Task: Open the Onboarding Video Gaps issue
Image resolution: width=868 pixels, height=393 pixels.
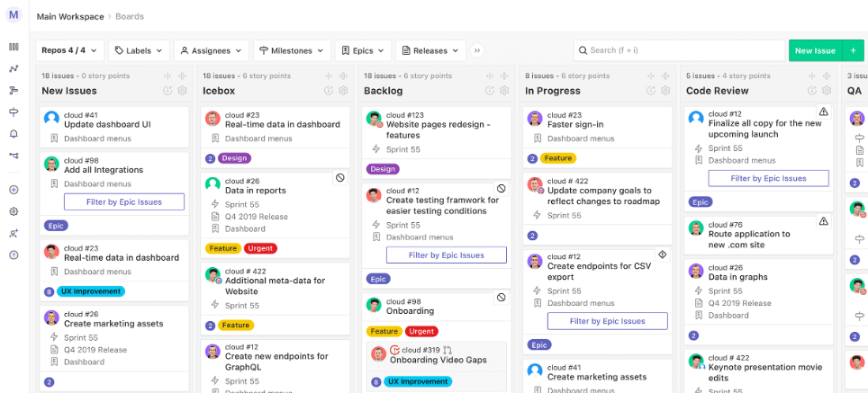Action: click(439, 360)
